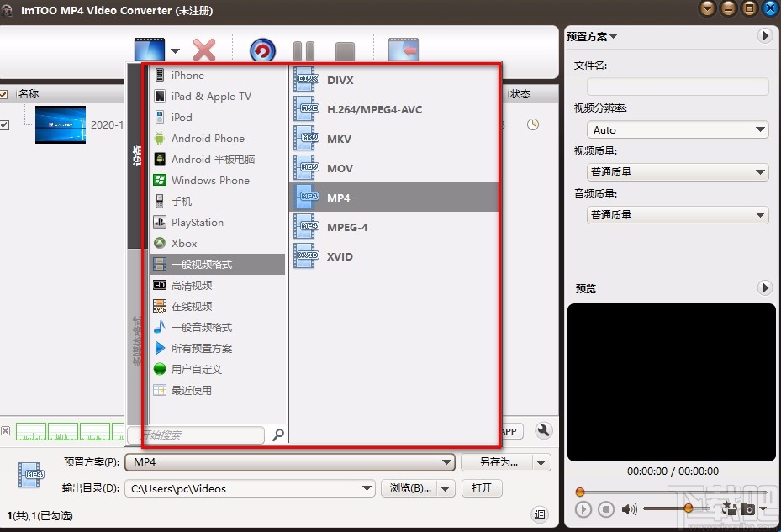The height and width of the screenshot is (532, 781).
Task: Choose the MOV format
Action: point(394,168)
